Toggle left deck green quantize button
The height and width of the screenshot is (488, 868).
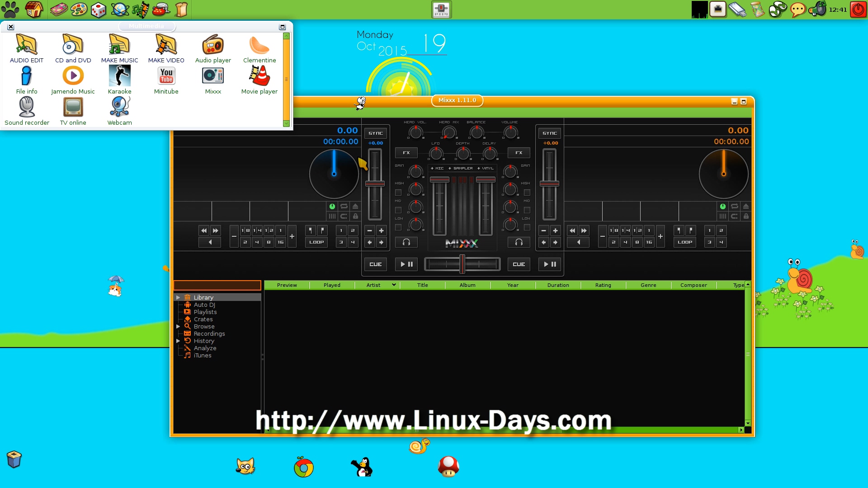click(x=332, y=206)
